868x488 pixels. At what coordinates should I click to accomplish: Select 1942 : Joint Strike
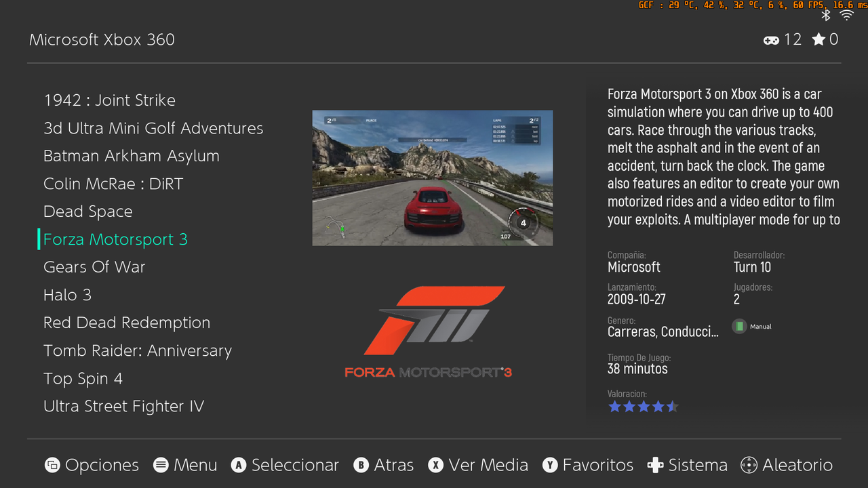pyautogui.click(x=109, y=100)
